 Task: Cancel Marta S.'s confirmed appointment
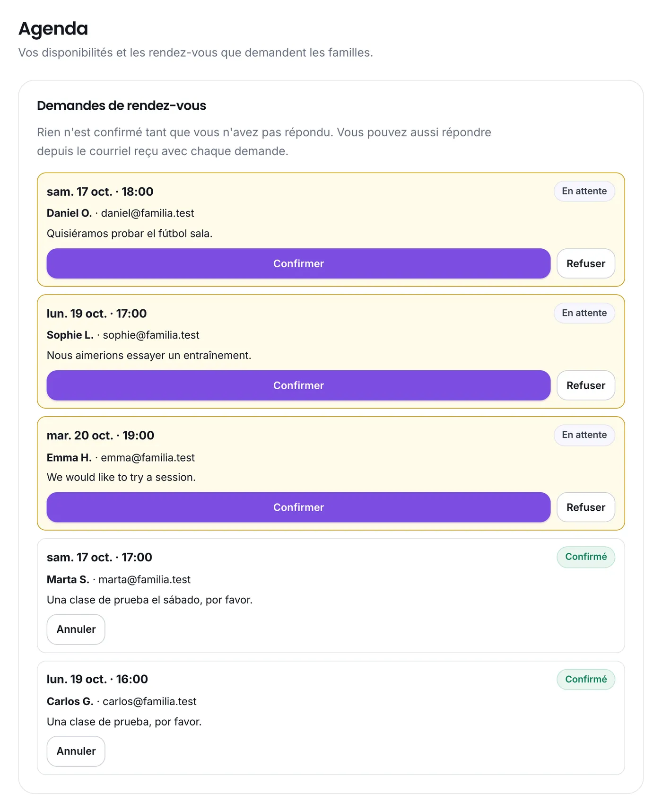(76, 629)
